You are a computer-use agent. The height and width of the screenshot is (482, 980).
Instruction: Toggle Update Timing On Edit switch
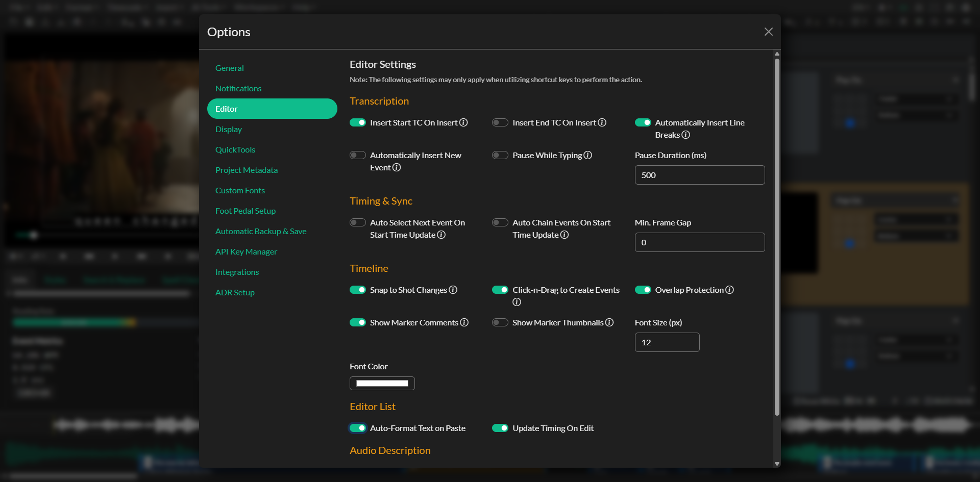(x=500, y=428)
